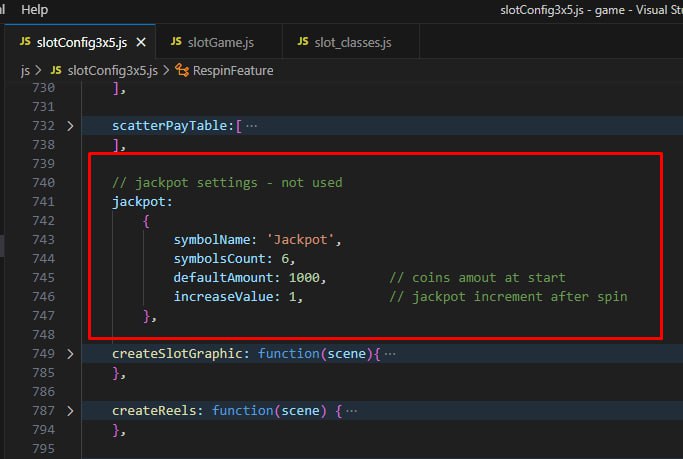
Task: Click the value 1000
Action: (304, 277)
